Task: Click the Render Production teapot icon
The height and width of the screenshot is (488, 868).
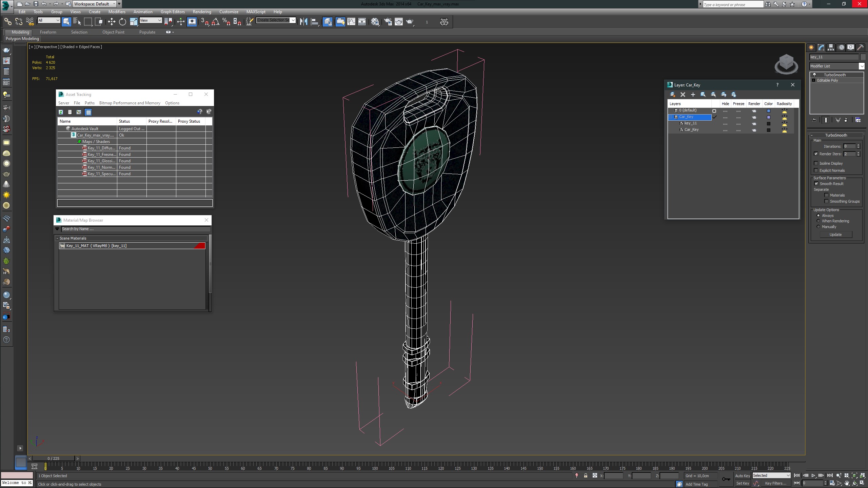Action: coord(410,22)
